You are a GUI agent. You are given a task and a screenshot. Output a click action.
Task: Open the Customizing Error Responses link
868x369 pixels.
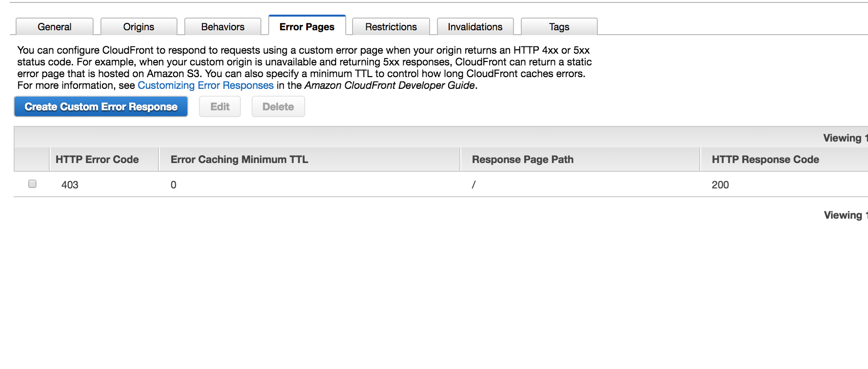pos(206,85)
